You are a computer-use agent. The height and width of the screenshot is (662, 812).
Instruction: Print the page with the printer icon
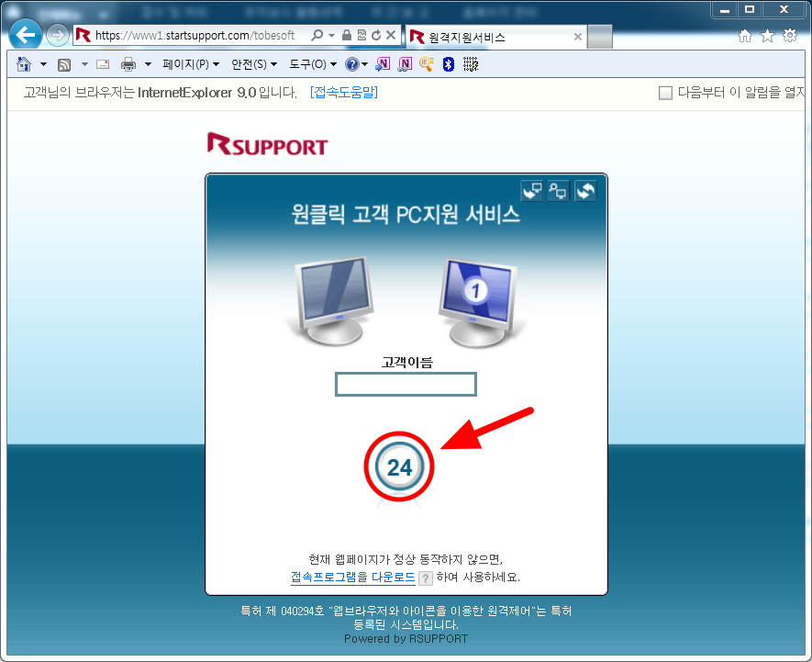click(128, 64)
